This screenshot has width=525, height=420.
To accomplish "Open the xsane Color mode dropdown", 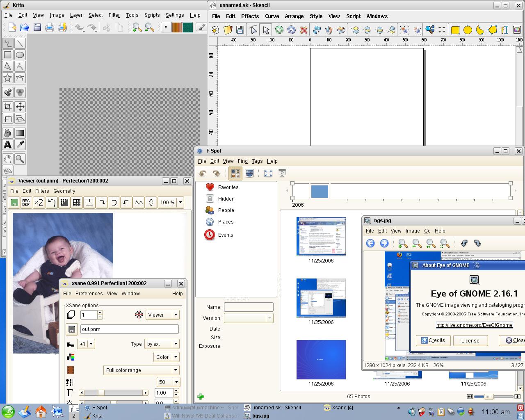I will (167, 357).
